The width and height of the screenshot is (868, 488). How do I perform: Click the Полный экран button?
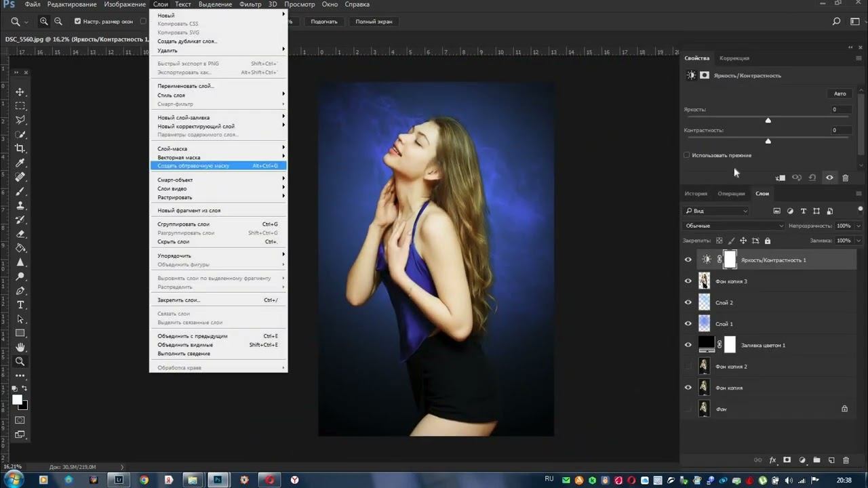pyautogui.click(x=373, y=22)
